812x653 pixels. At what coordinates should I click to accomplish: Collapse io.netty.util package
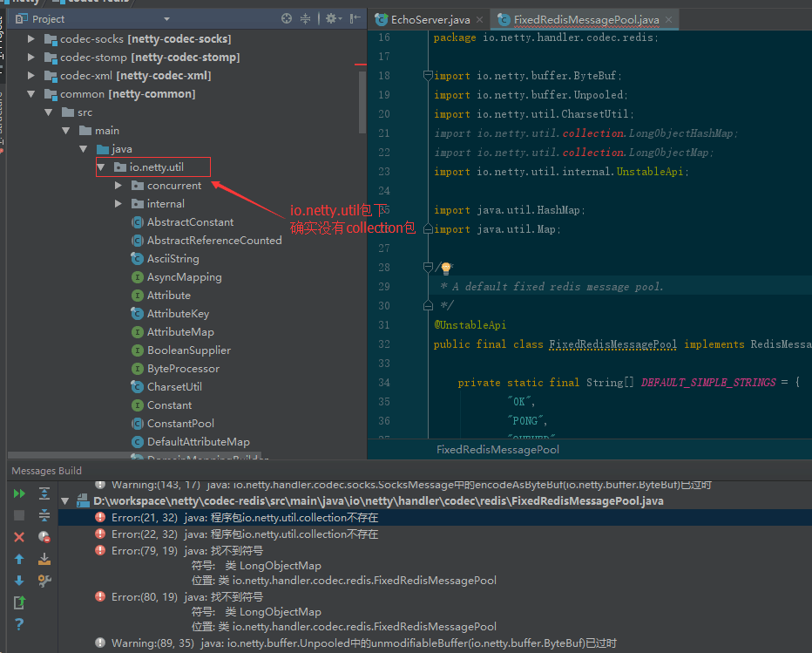[x=101, y=167]
